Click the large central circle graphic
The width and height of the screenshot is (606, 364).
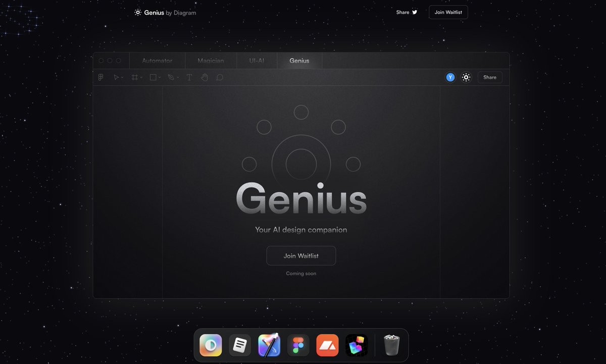tap(301, 164)
